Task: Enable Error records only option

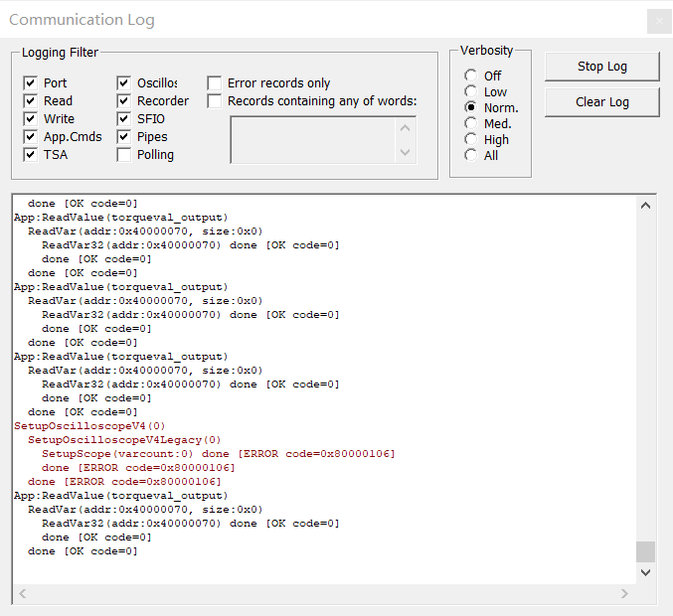Action: pyautogui.click(x=215, y=83)
